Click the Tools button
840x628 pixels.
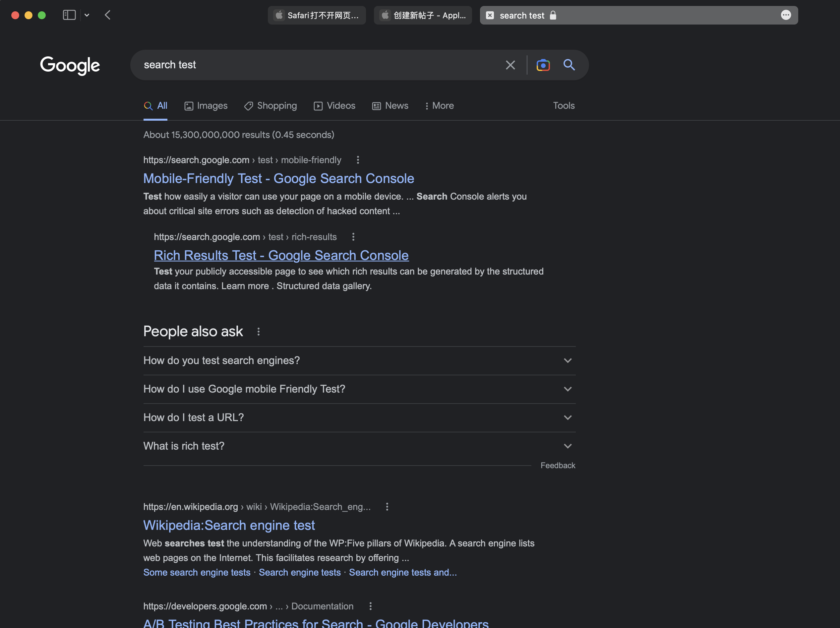[564, 106]
